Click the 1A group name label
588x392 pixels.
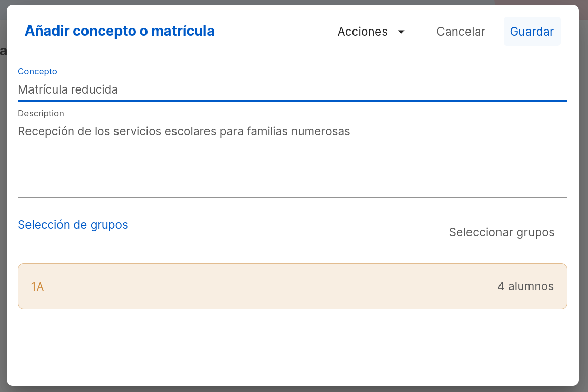[x=37, y=287]
